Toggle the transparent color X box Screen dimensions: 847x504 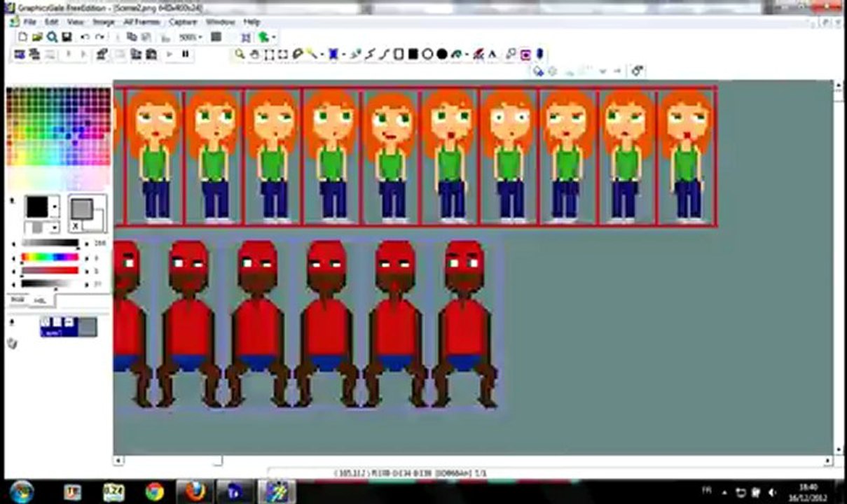click(x=75, y=225)
